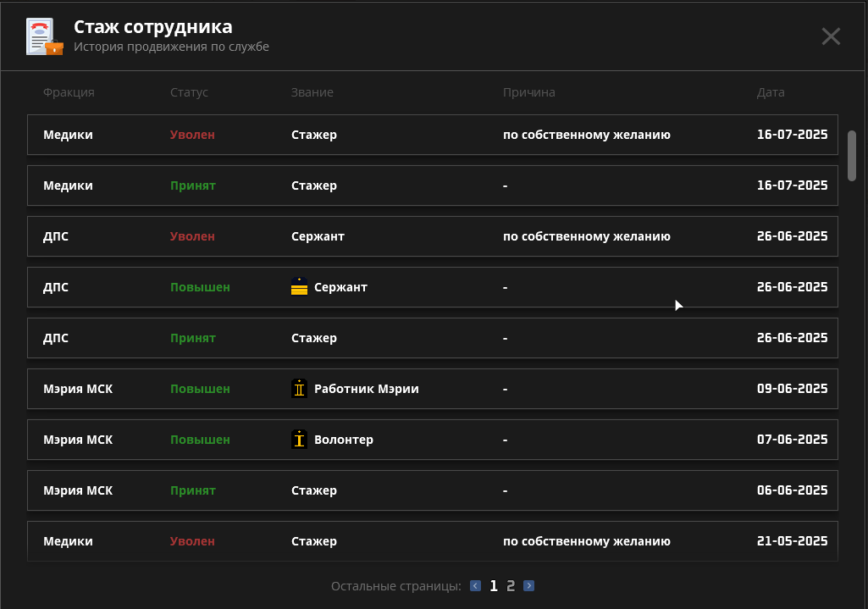Select the Медики row dated 21-05-2025
The width and height of the screenshot is (868, 609).
[432, 541]
